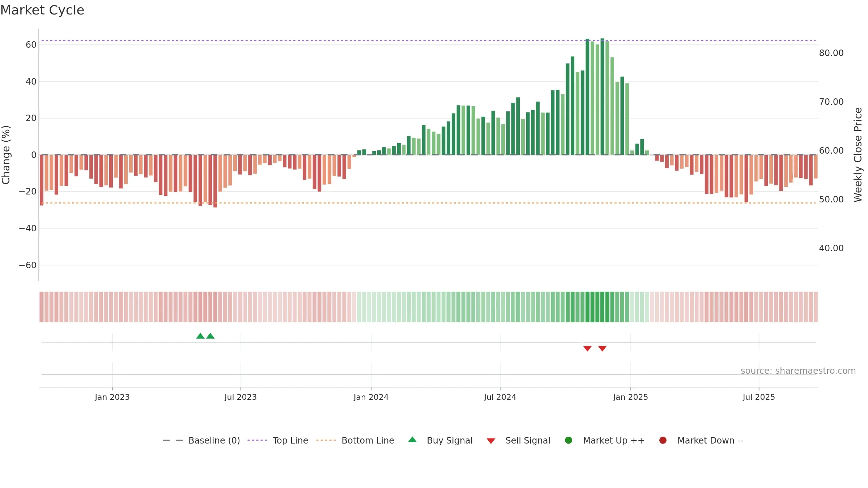Toggle the Bottom Line legend entry

(x=355, y=440)
